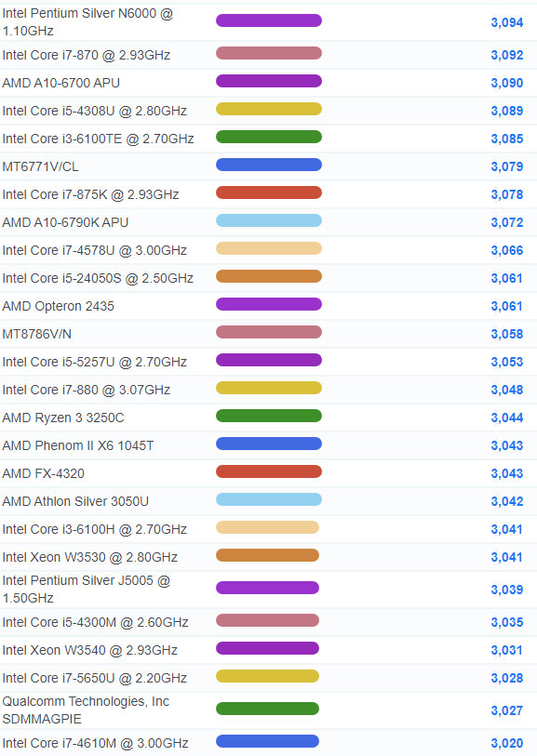The height and width of the screenshot is (756, 537).
Task: Click score 3,061 for AMD Opteron 2435
Action: [x=506, y=306]
